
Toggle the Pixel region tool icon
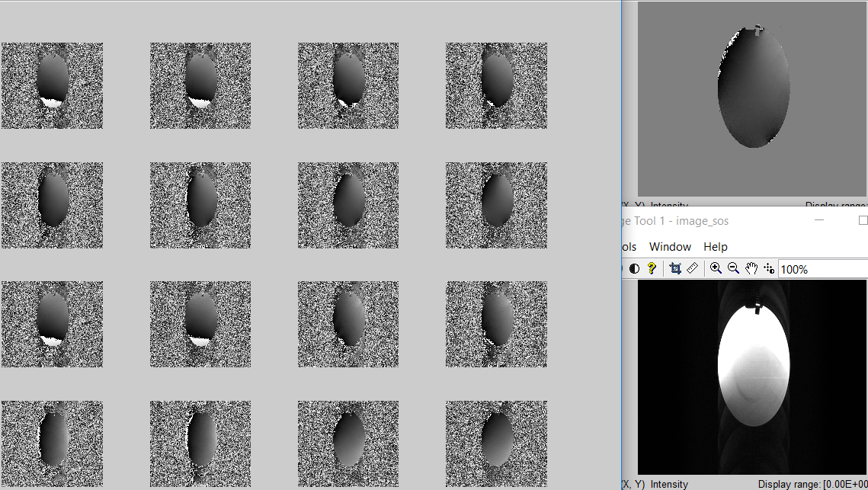[768, 268]
